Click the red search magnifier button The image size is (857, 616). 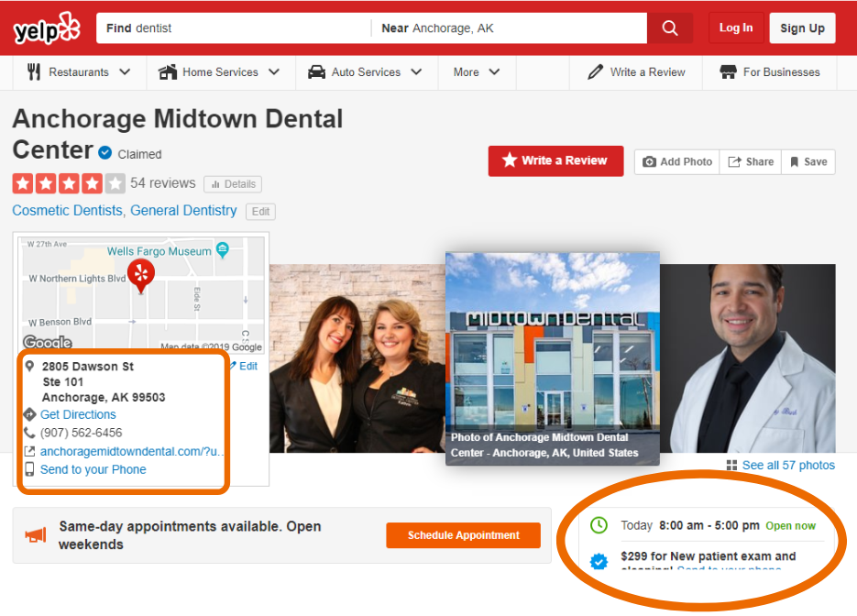[x=670, y=27]
